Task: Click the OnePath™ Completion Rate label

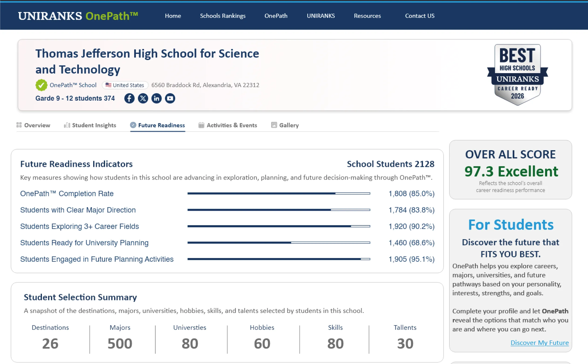Action: 67,194
